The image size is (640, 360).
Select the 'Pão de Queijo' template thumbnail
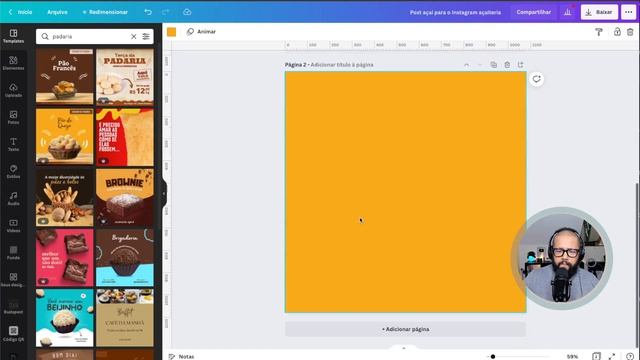tap(64, 136)
